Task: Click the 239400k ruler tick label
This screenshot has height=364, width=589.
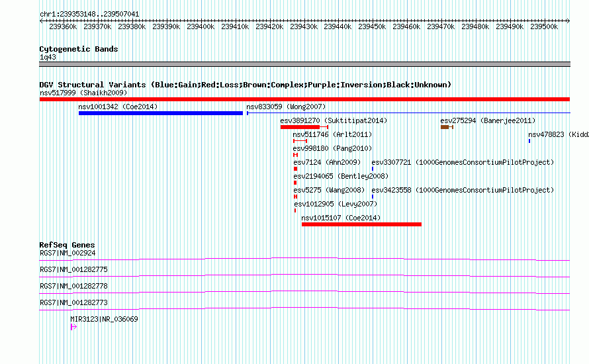Action: (x=201, y=26)
